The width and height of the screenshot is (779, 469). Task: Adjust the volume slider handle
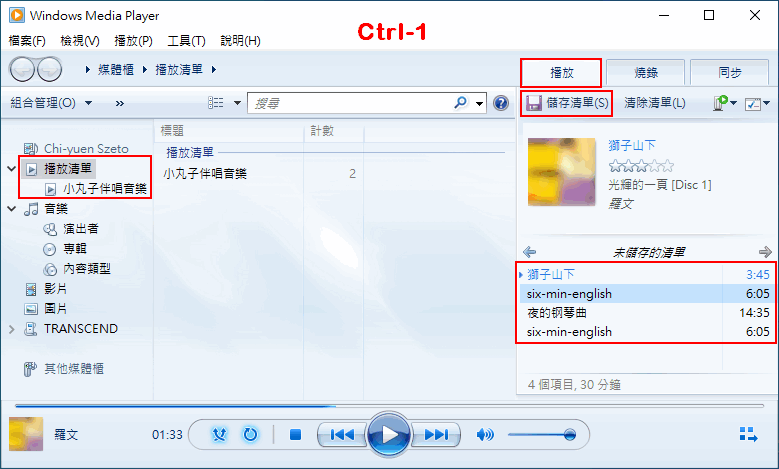coord(570,435)
